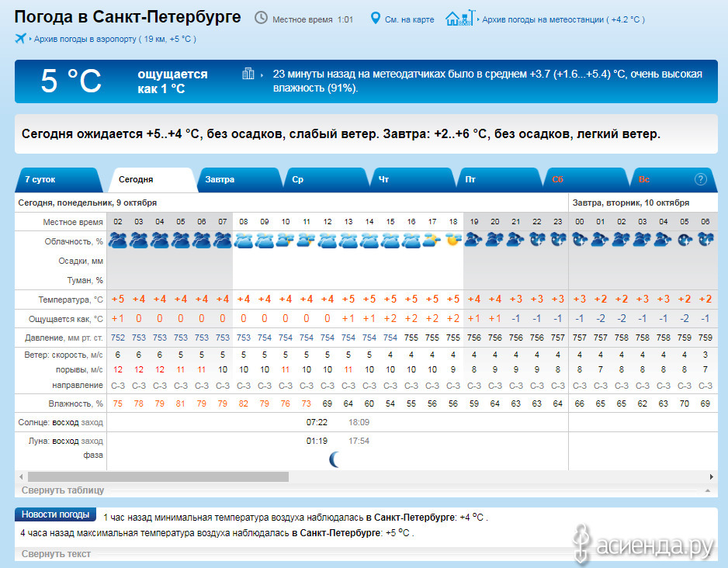Click the scroll right arrow of table
Screen dimensions: 728x568
click(x=711, y=476)
